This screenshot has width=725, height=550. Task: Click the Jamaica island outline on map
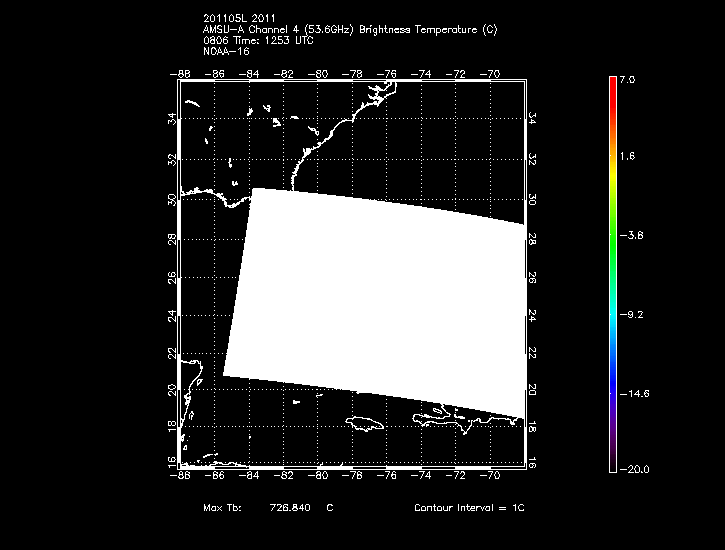pos(365,423)
